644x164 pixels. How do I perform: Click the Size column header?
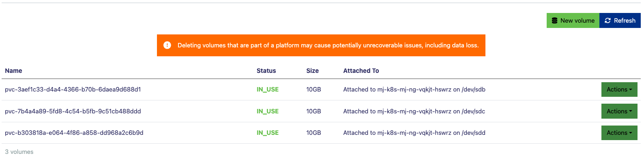tap(312, 71)
